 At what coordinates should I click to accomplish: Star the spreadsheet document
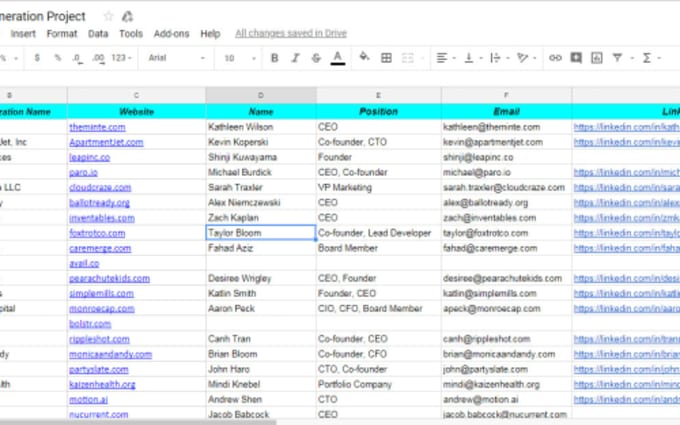(x=108, y=16)
